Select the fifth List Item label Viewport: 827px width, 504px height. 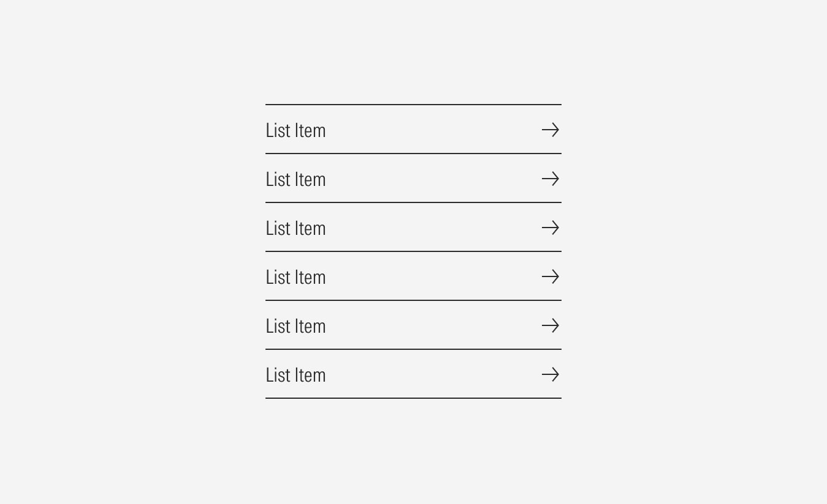click(295, 326)
